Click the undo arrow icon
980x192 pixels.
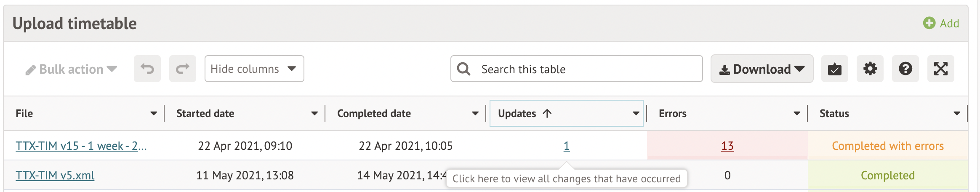[x=147, y=69]
